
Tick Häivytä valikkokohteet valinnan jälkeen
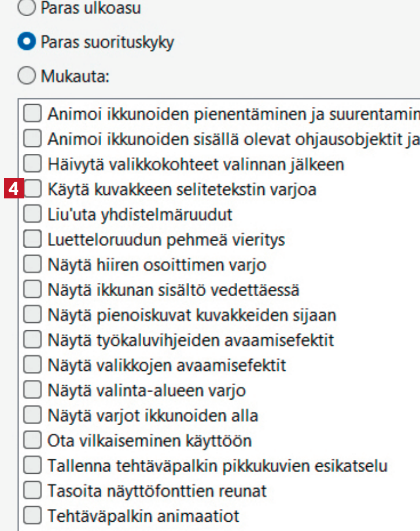pyautogui.click(x=32, y=164)
